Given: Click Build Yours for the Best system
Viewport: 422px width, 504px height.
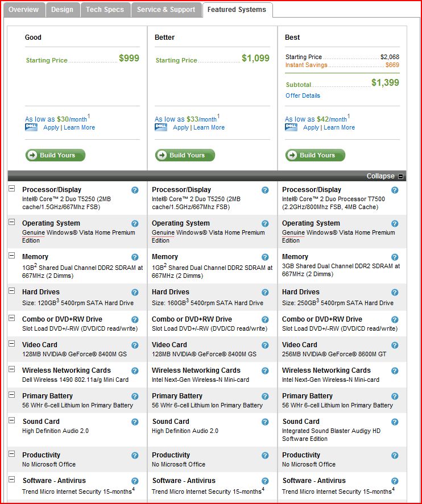Looking at the screenshot, I should tap(315, 155).
